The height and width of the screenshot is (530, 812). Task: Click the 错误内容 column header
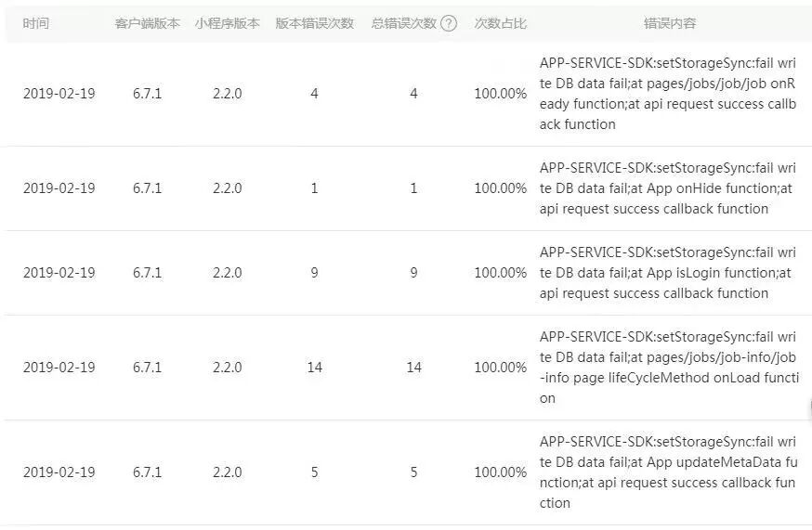[x=670, y=23]
